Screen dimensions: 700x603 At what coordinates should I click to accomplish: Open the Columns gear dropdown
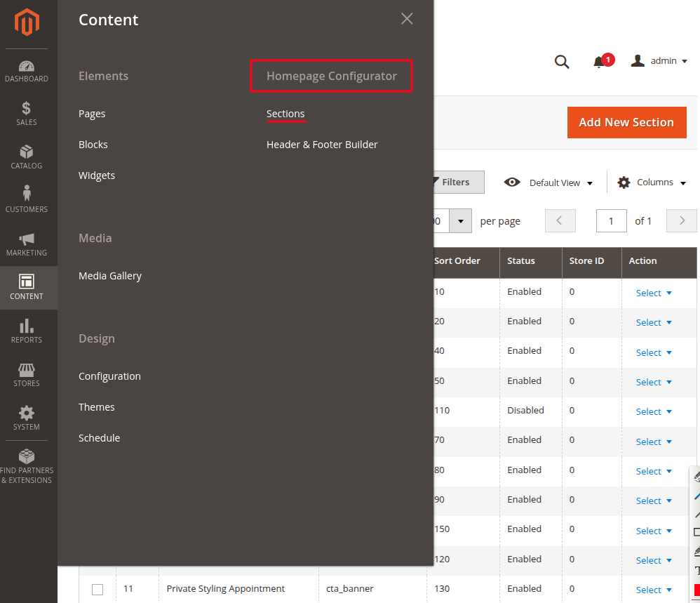point(652,183)
